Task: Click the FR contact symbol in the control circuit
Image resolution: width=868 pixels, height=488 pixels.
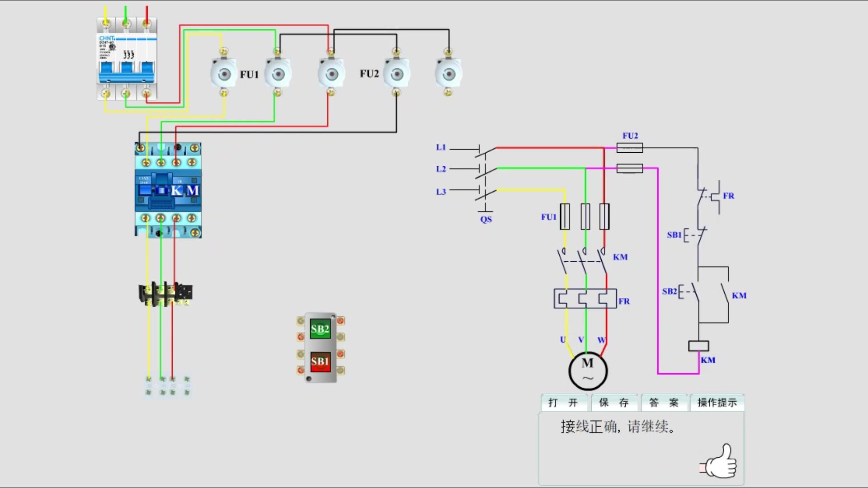Action: point(709,197)
